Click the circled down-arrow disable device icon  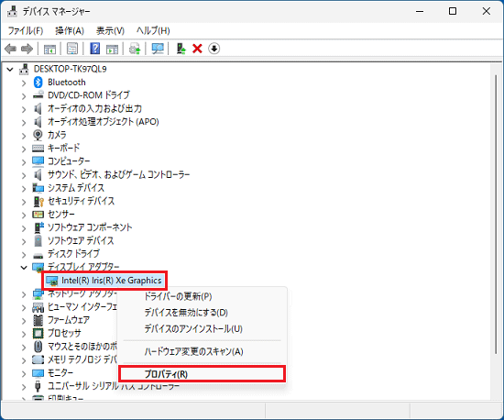click(x=214, y=49)
